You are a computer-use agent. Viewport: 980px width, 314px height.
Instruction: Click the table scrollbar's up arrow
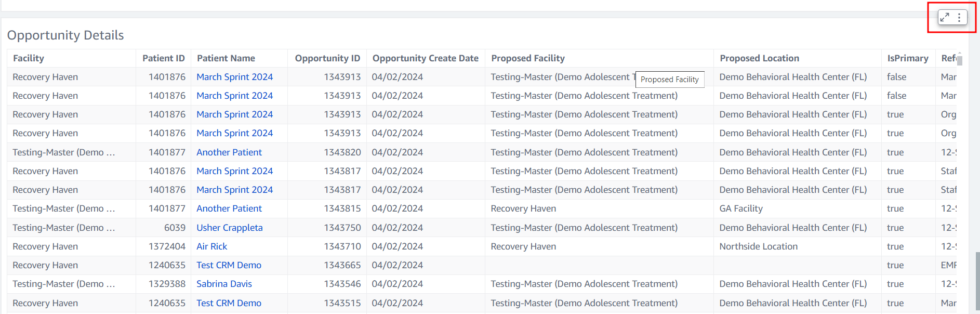click(960, 53)
